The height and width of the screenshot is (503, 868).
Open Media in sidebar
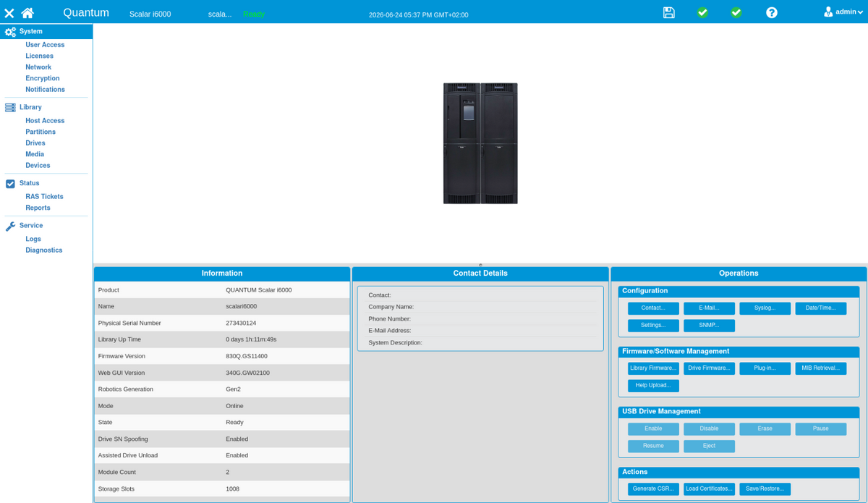pos(35,154)
